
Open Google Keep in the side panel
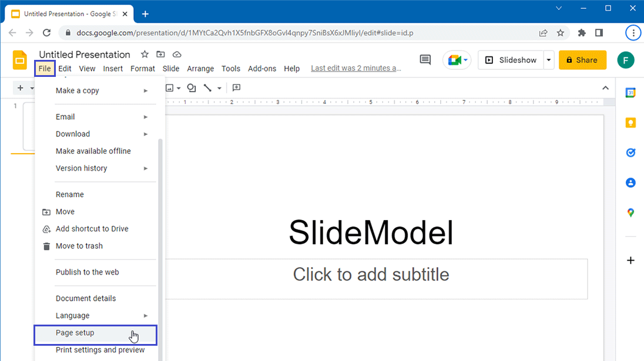click(x=630, y=122)
